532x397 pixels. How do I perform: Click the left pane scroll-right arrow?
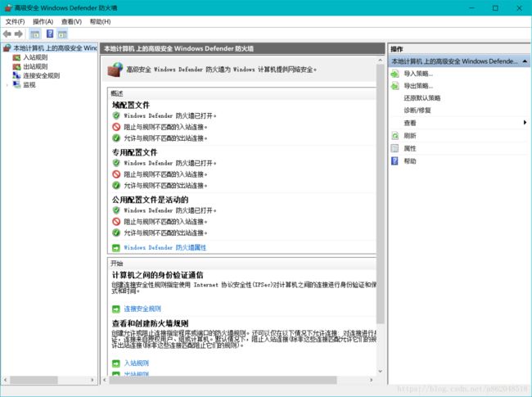92,380
